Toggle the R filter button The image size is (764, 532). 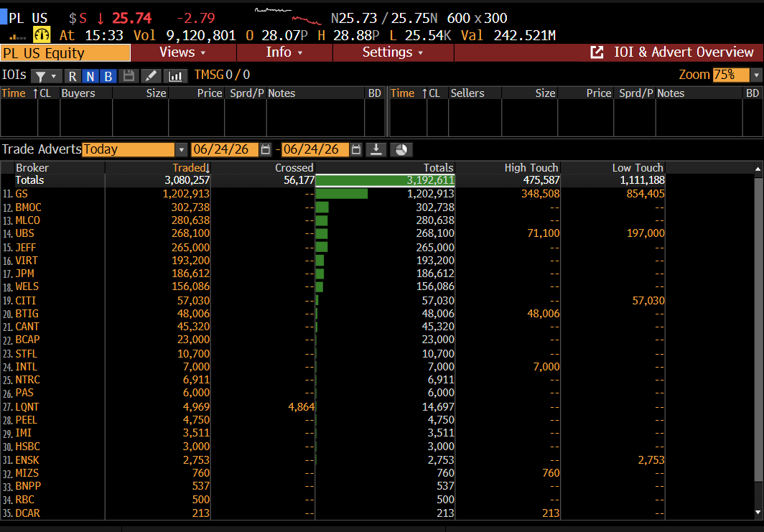72,77
